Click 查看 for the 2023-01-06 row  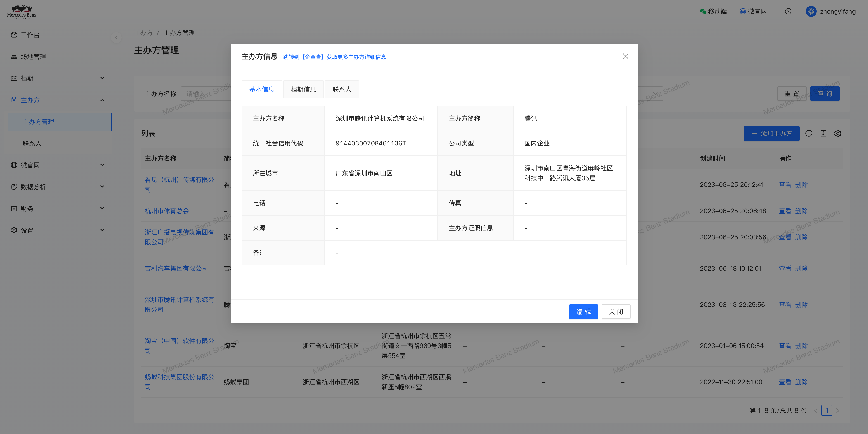tap(785, 346)
